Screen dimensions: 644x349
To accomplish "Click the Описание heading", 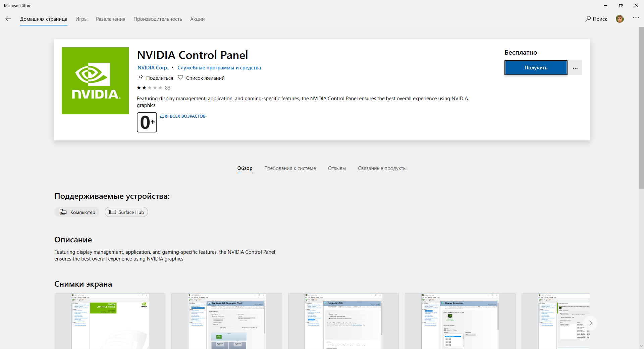I will [73, 240].
